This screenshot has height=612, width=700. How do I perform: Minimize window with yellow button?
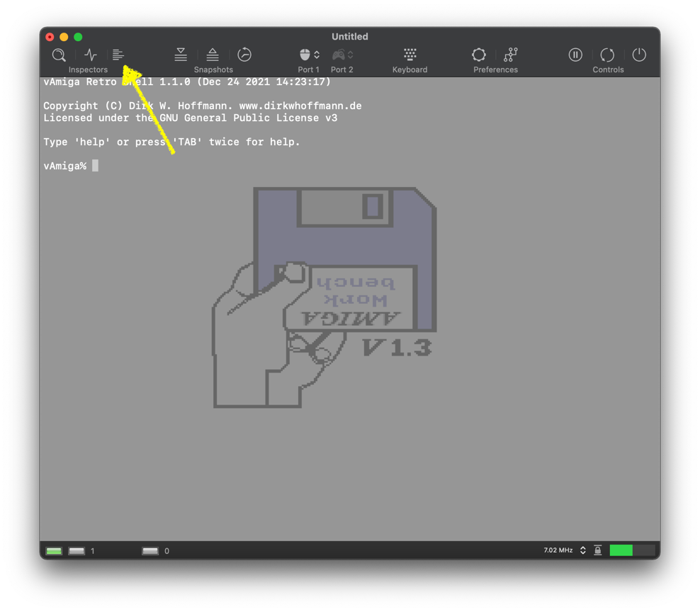(x=64, y=37)
